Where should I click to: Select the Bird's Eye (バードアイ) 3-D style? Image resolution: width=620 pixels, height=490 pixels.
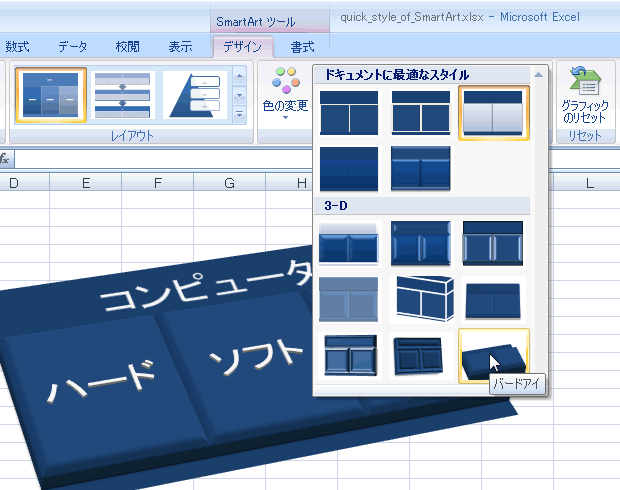[493, 355]
